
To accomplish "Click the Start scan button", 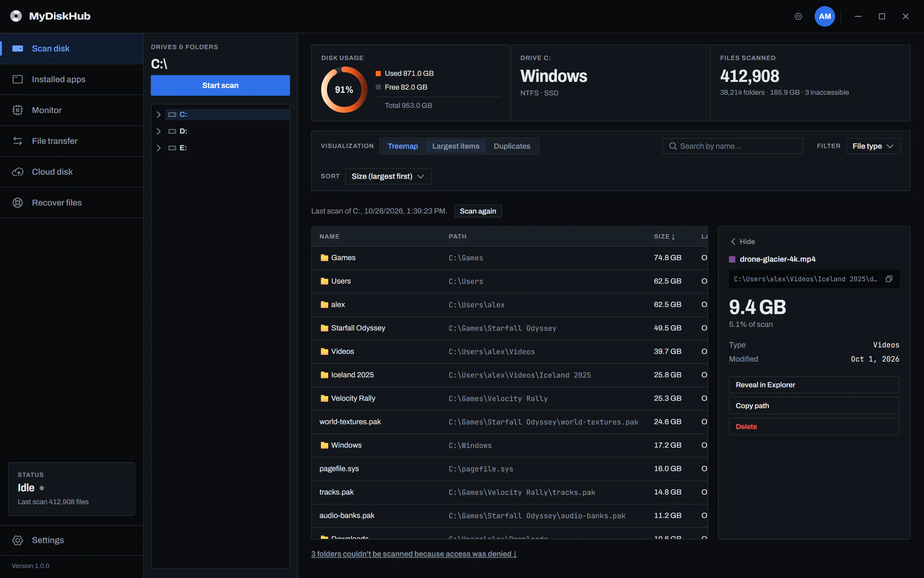I will tap(220, 85).
